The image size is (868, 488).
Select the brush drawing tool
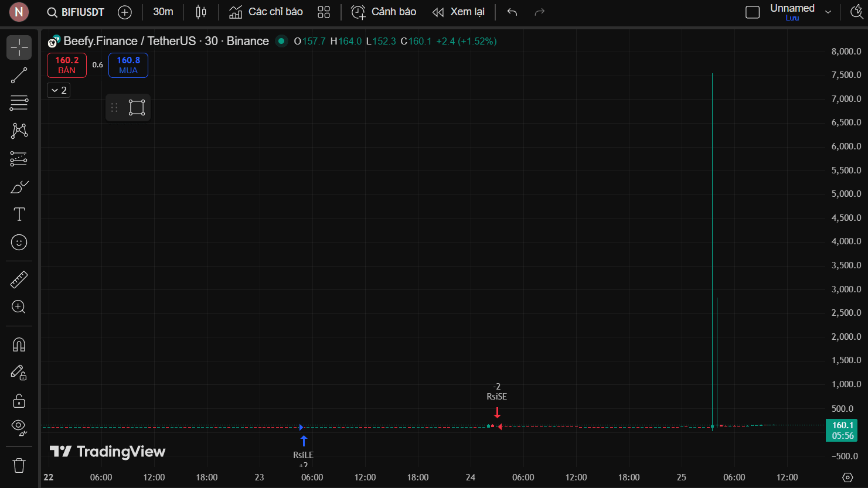pos(19,187)
